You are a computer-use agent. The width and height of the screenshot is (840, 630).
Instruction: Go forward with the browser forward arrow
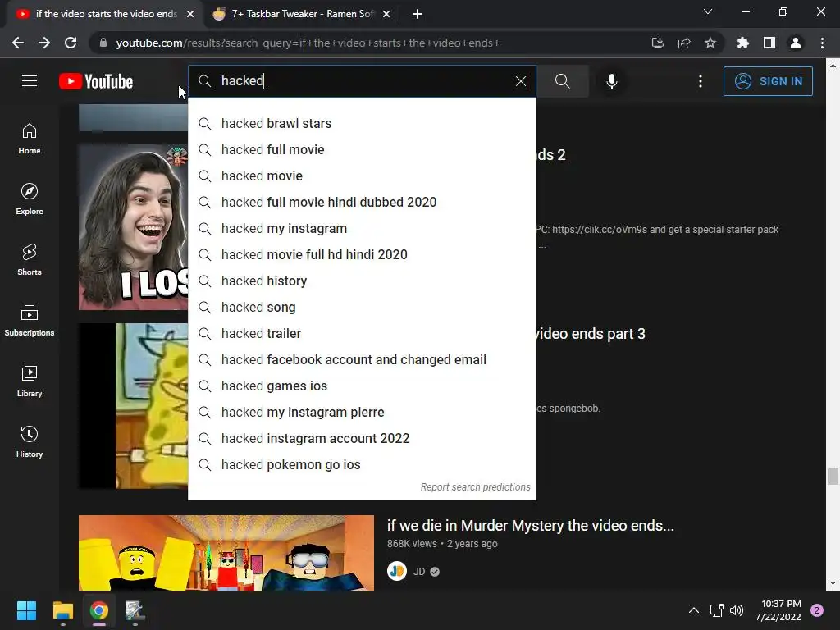[x=44, y=43]
